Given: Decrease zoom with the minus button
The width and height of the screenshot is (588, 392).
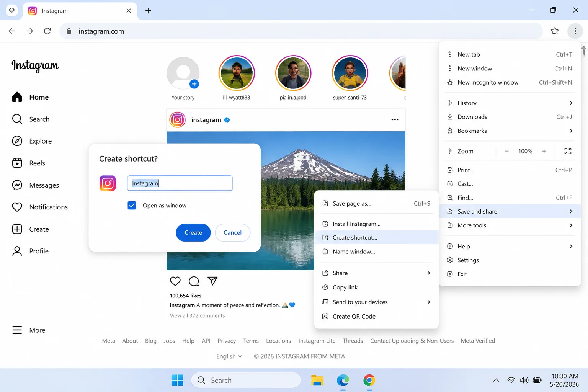Looking at the screenshot, I should (x=506, y=151).
